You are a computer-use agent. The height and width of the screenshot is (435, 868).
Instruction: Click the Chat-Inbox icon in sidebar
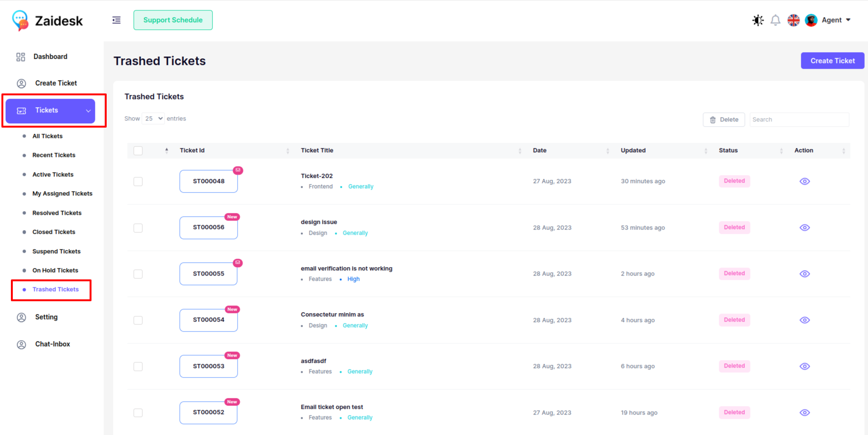tap(21, 344)
